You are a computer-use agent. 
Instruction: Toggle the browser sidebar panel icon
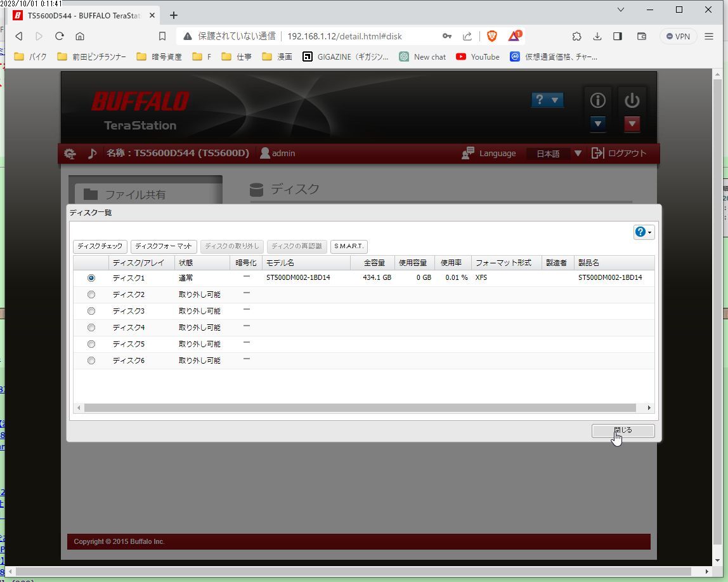click(x=618, y=36)
